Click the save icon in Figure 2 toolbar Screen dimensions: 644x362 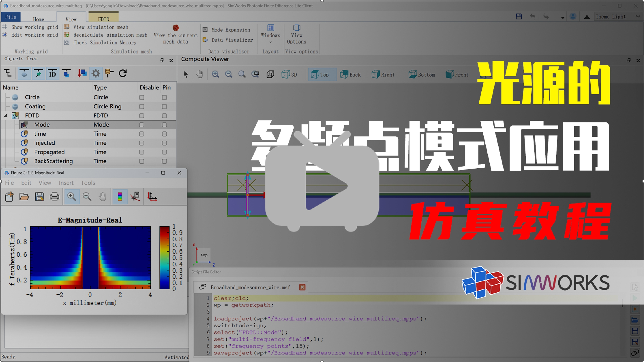tap(39, 197)
